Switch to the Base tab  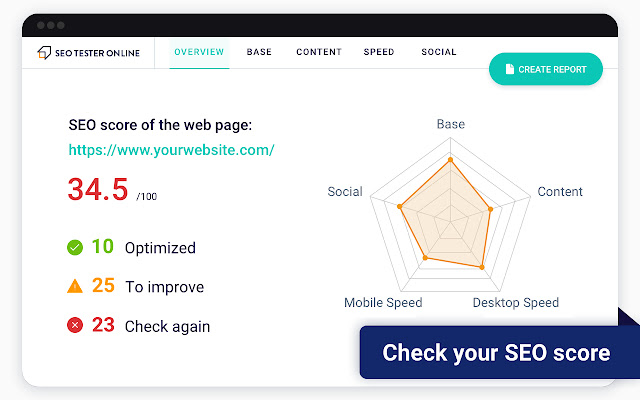(x=259, y=52)
